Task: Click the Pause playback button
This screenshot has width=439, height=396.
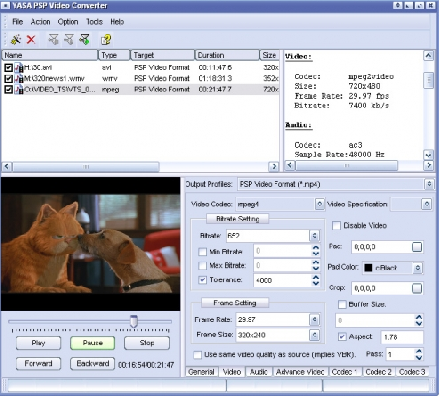Action: (x=93, y=343)
